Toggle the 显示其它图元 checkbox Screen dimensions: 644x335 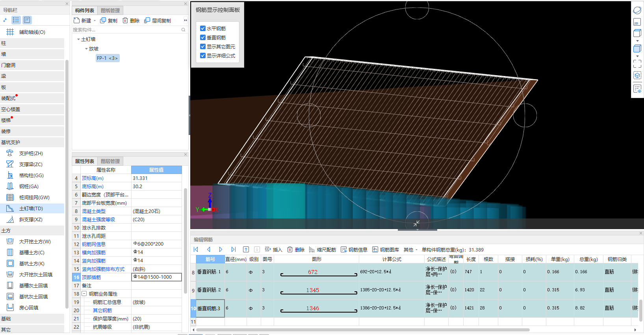click(x=203, y=46)
